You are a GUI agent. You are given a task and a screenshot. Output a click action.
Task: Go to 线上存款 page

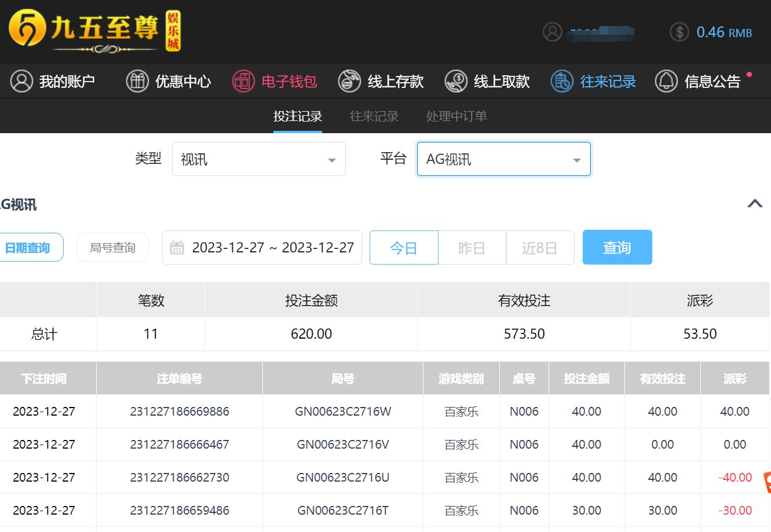click(x=381, y=81)
